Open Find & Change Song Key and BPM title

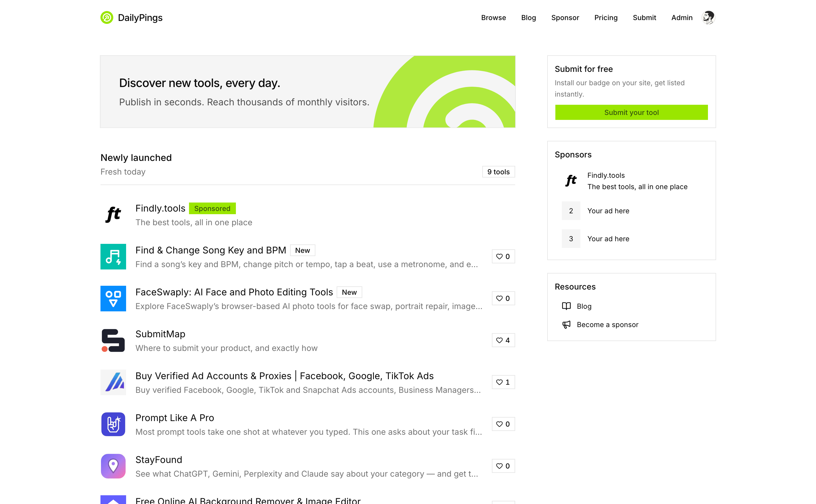(211, 250)
